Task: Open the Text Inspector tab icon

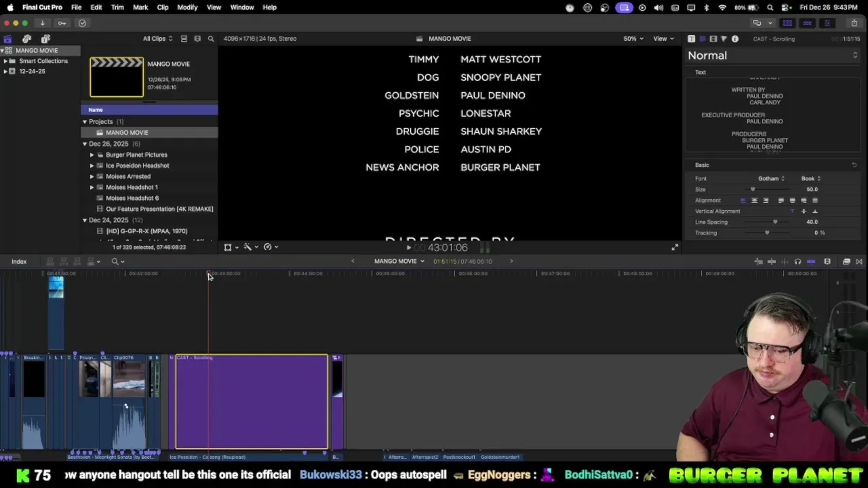Action: 691,39
